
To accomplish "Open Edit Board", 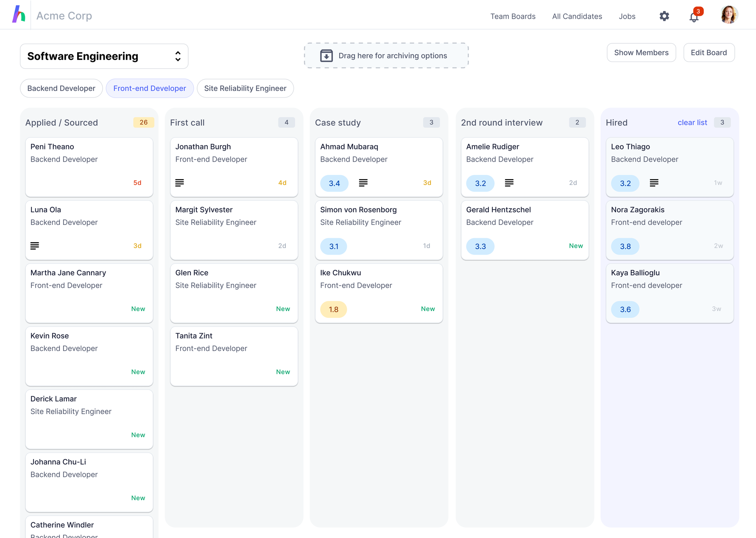I will 709,53.
